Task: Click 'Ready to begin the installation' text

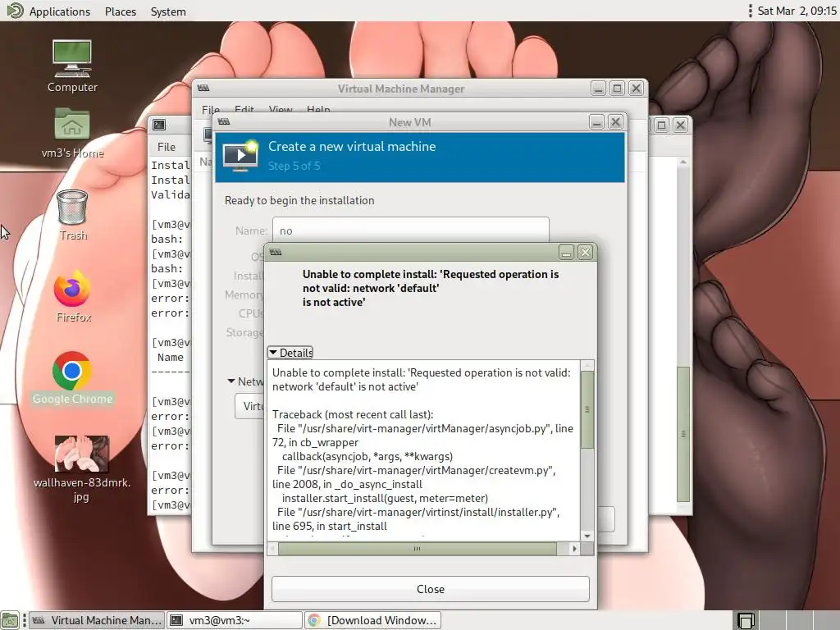Action: [x=299, y=200]
